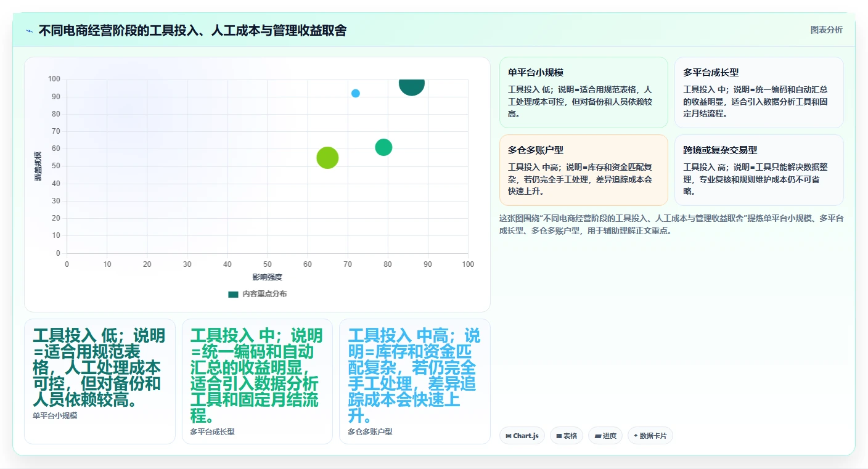The image size is (868, 469).
Task: Open the 跨境或复杂交易型 info card
Action: (759, 170)
